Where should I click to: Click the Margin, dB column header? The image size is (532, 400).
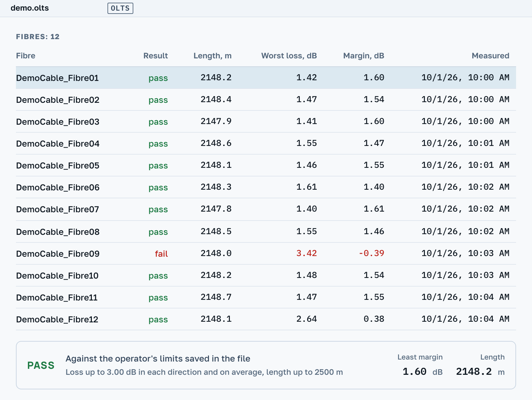pos(364,56)
